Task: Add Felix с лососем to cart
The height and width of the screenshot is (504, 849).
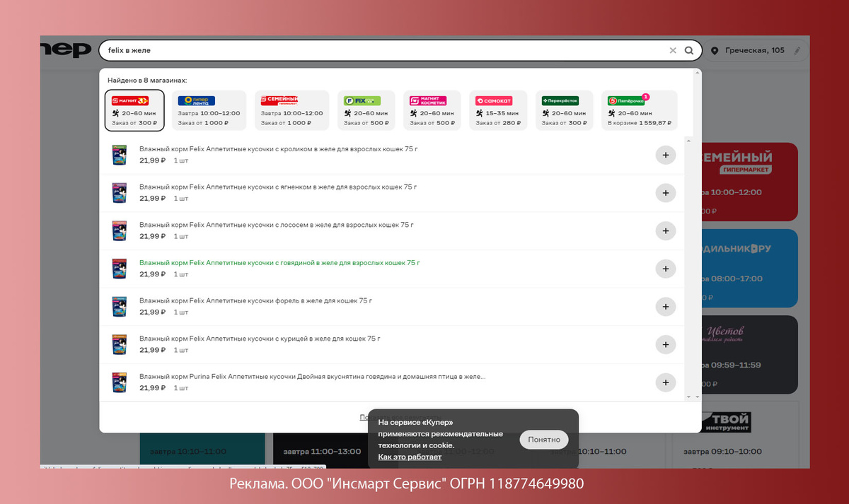Action: [665, 230]
